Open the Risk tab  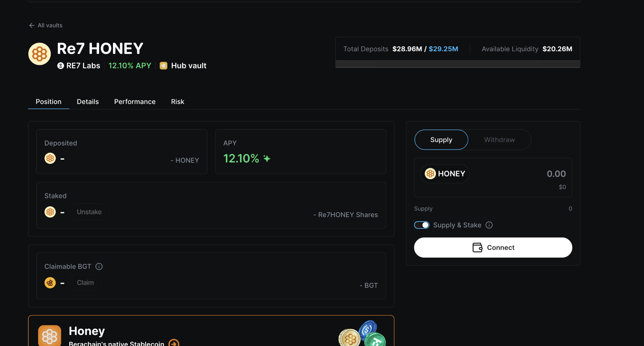178,102
